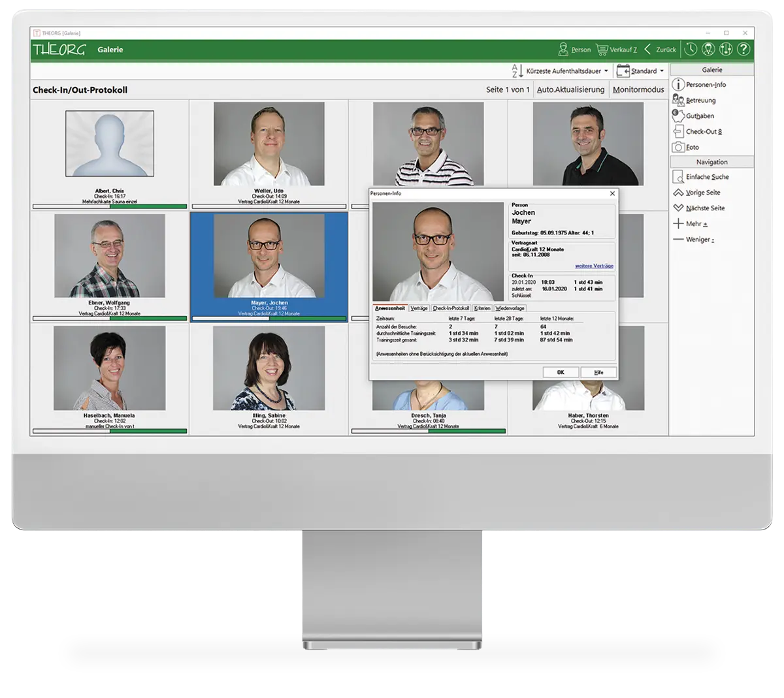Click the clock icon in green header
Screen dimensions: 784x698
coord(691,50)
